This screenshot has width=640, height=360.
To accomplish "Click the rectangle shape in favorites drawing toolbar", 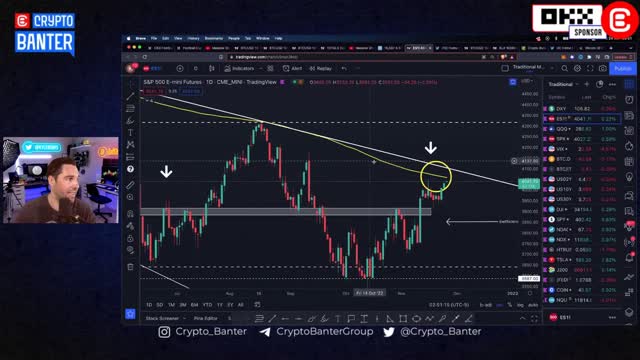I will pyautogui.click(x=403, y=318).
